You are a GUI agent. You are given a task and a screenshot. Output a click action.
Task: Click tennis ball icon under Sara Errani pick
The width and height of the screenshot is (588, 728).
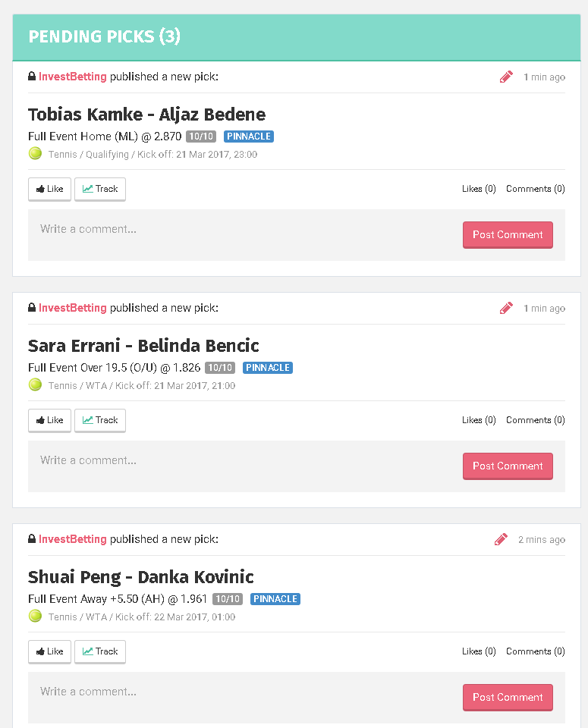pyautogui.click(x=35, y=384)
